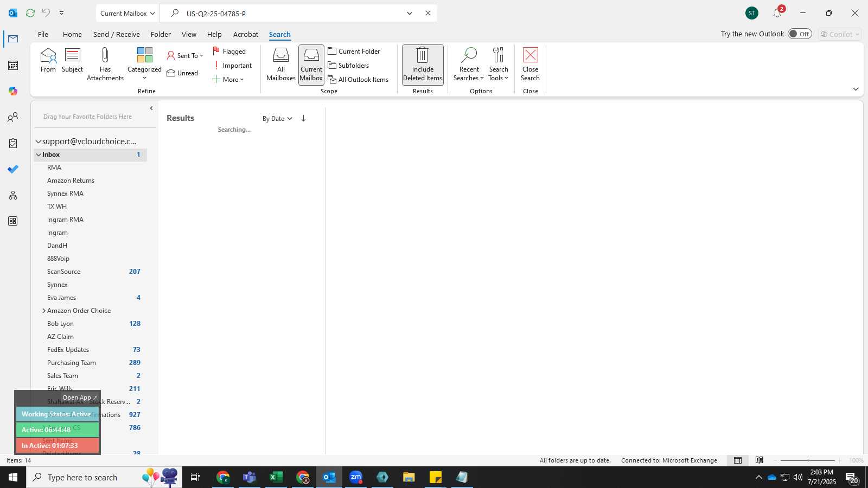Expand the search box options arrow
868x488 pixels.
tap(410, 13)
